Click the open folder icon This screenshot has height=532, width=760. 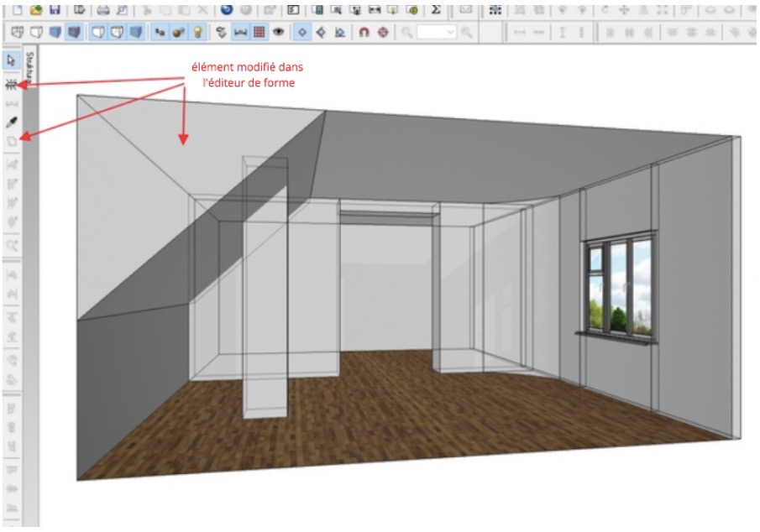pos(35,9)
